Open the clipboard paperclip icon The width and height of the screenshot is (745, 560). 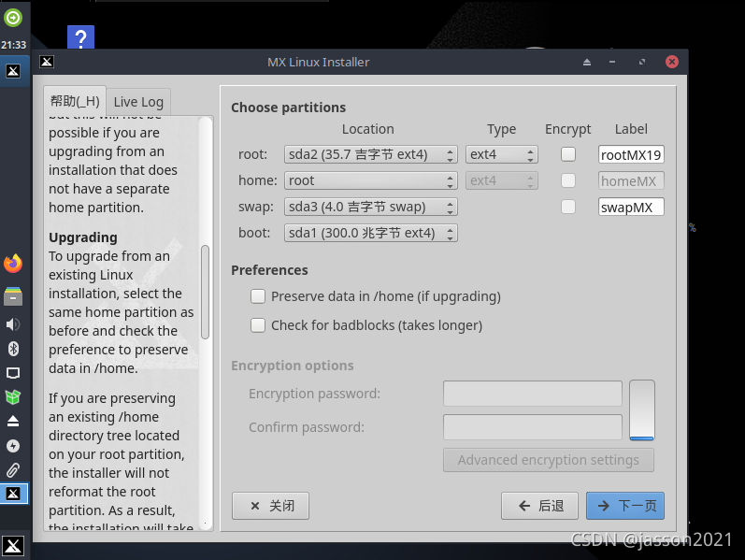click(x=13, y=470)
